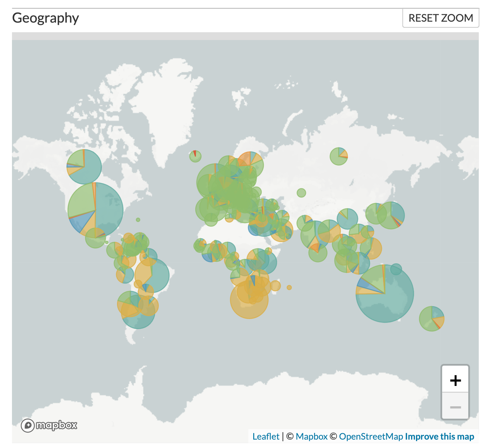Click the green marker over Mexico
This screenshot has width=500, height=448.
click(95, 238)
